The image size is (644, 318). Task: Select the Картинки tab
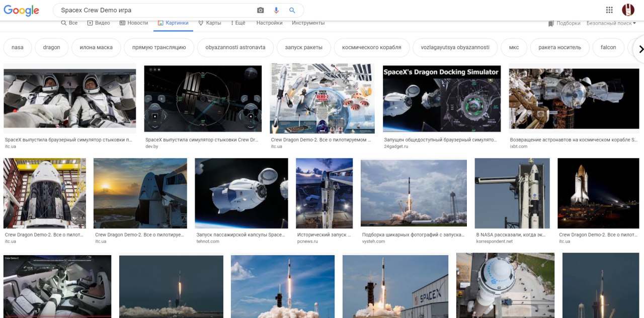pos(173,23)
